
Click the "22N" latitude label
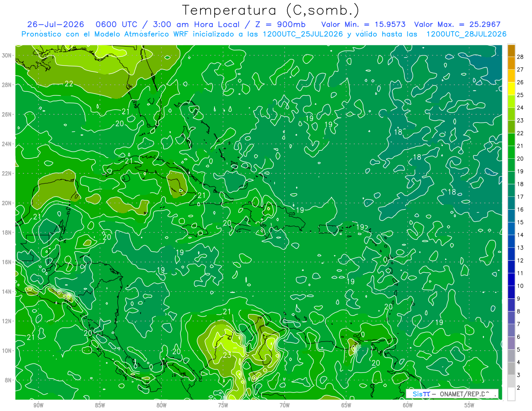(x=7, y=173)
